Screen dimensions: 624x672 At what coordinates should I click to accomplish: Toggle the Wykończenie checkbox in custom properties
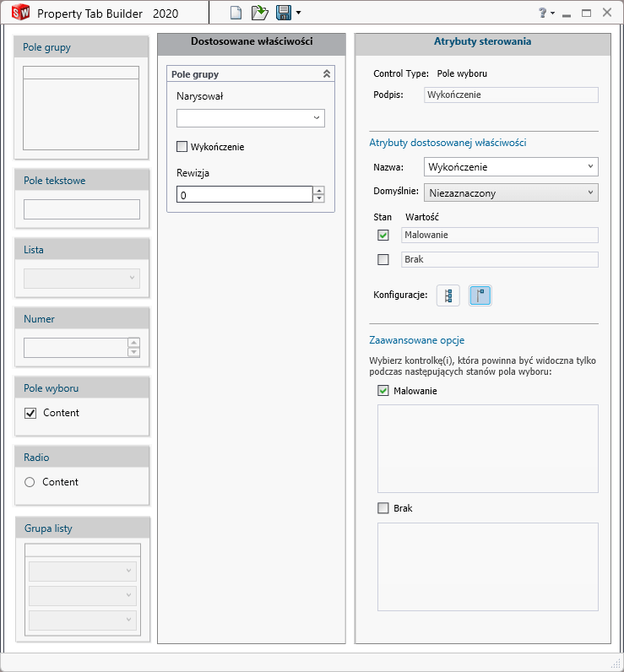182,147
